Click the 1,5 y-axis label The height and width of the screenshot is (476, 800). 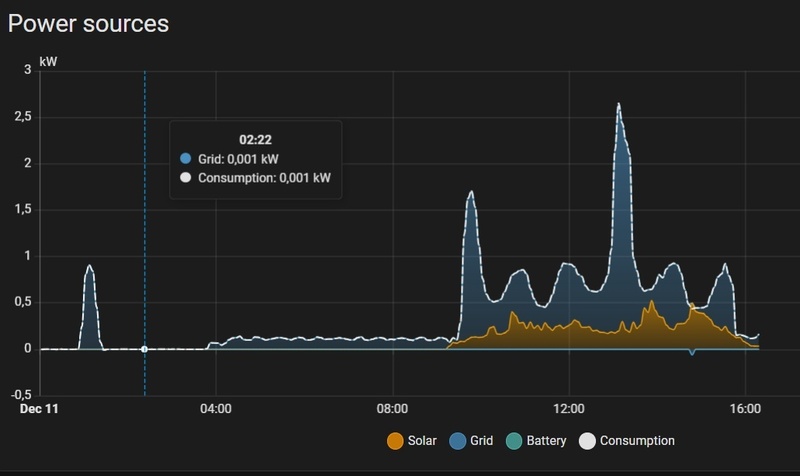point(23,209)
